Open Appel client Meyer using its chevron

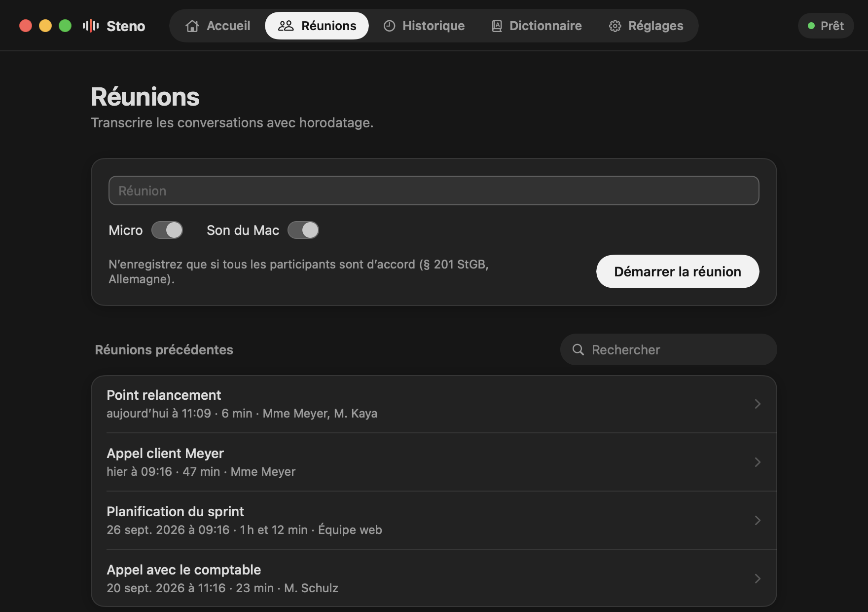click(x=758, y=462)
